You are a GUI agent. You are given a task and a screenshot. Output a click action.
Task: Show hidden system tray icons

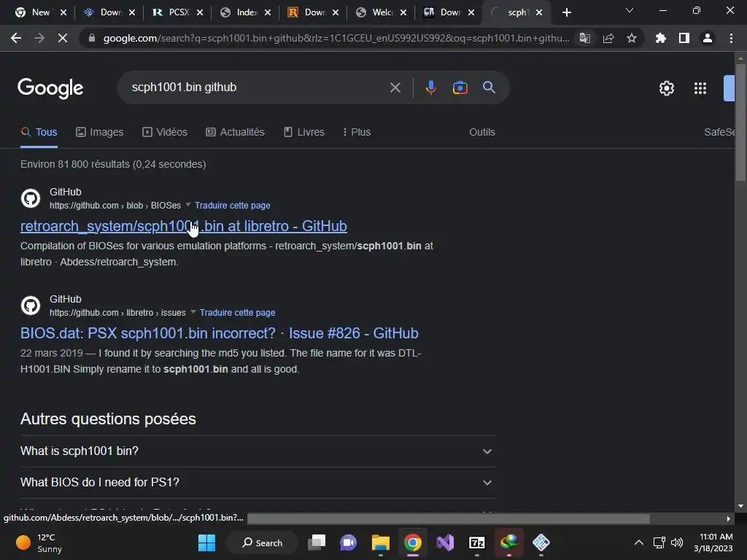pos(639,542)
